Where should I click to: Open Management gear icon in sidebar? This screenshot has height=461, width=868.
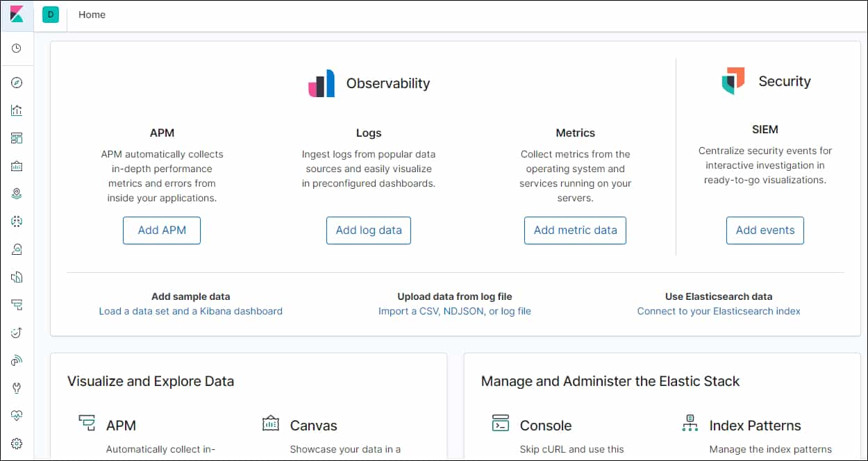17,444
